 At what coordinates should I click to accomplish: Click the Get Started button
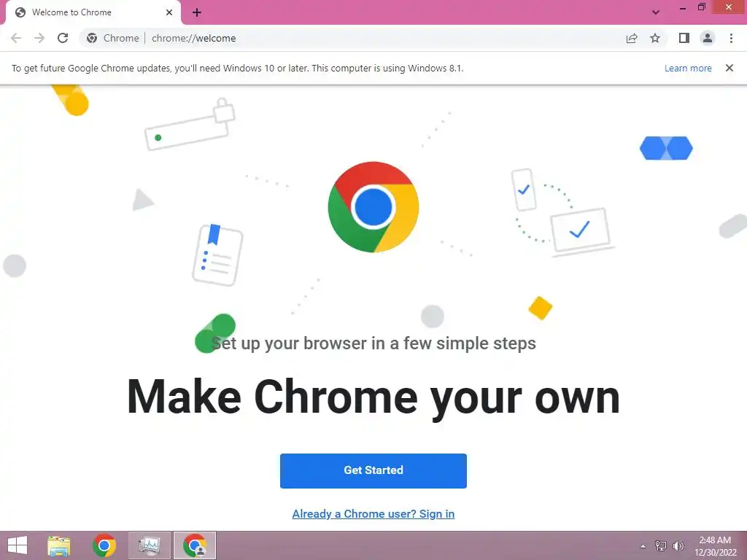[373, 470]
